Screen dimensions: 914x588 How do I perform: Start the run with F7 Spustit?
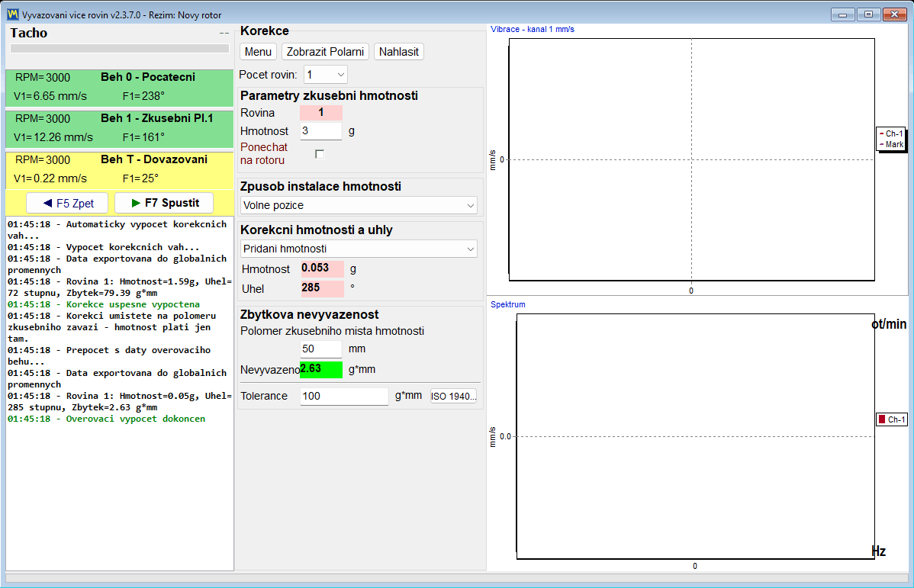point(164,203)
